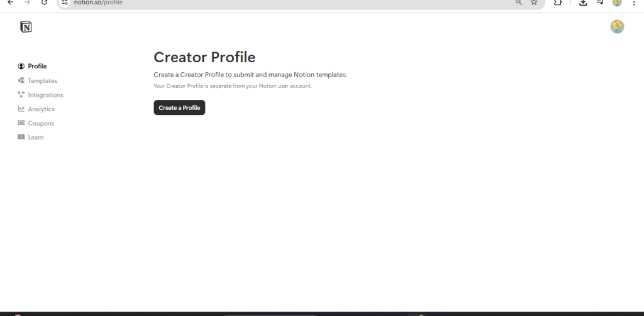Click the Analytics chart icon
Screen dimensions: 644x316
click(21, 109)
